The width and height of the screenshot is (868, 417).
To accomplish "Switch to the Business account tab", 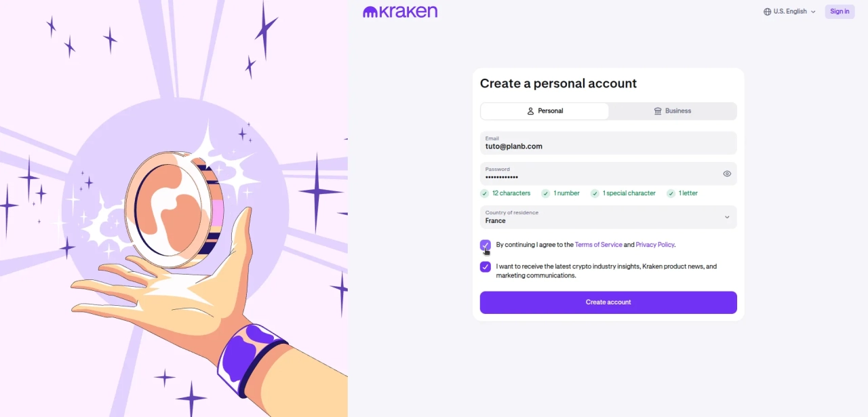I will click(x=673, y=111).
